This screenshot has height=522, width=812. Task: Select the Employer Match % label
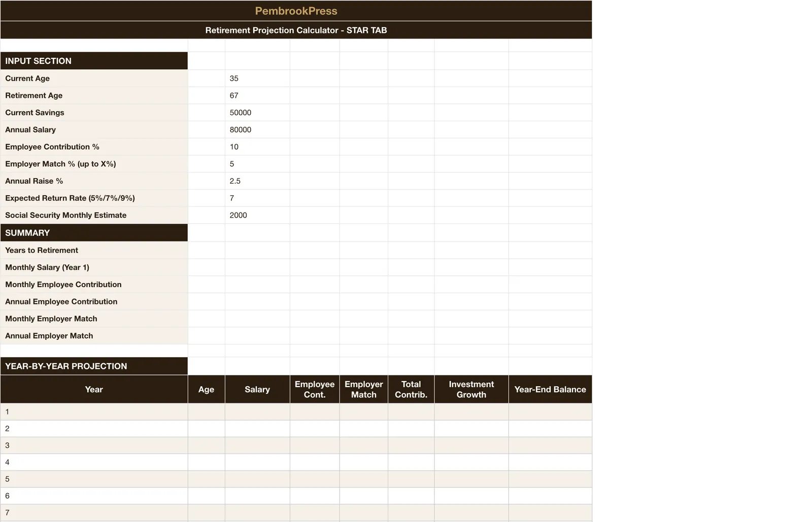pos(94,164)
